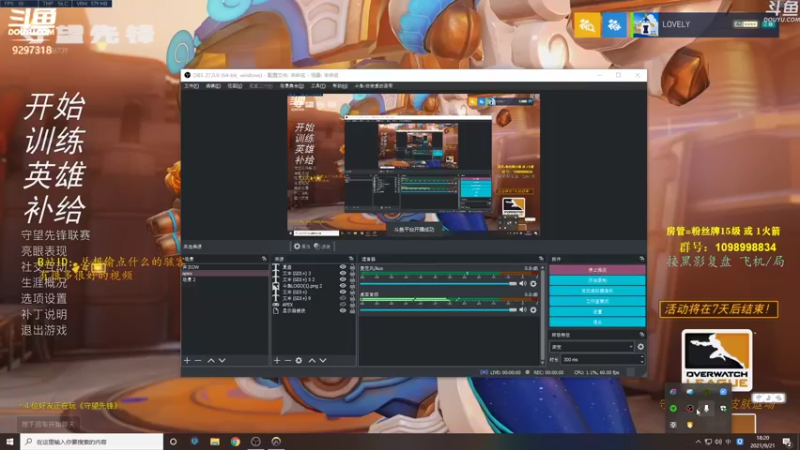Viewport: 800px width, 450px height.
Task: Click the Windows taskbar search box
Action: click(92, 441)
